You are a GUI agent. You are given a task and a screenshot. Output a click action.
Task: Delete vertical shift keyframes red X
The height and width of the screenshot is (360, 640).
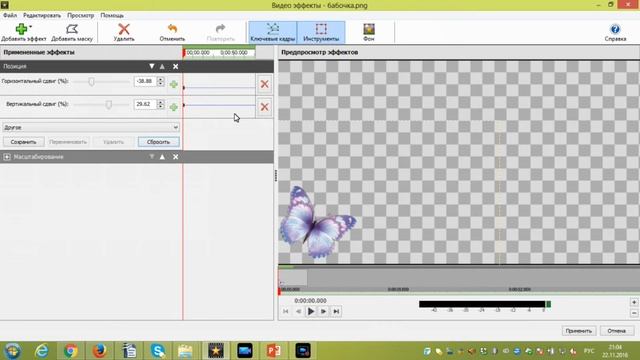coord(264,107)
